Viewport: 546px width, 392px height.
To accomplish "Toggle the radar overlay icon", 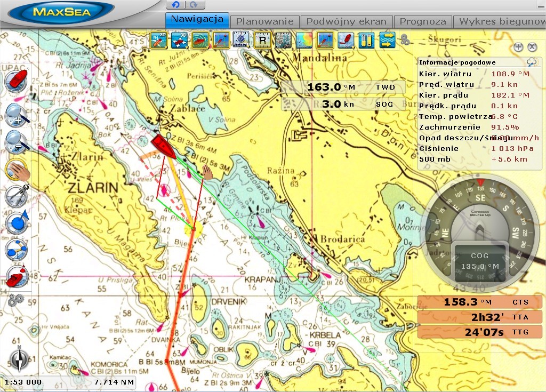I will coord(200,41).
